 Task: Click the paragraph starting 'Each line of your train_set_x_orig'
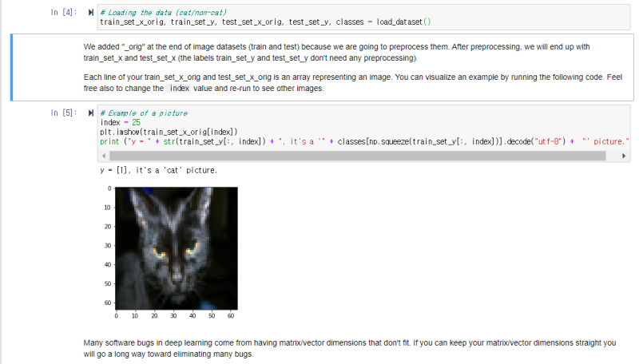tap(353, 83)
